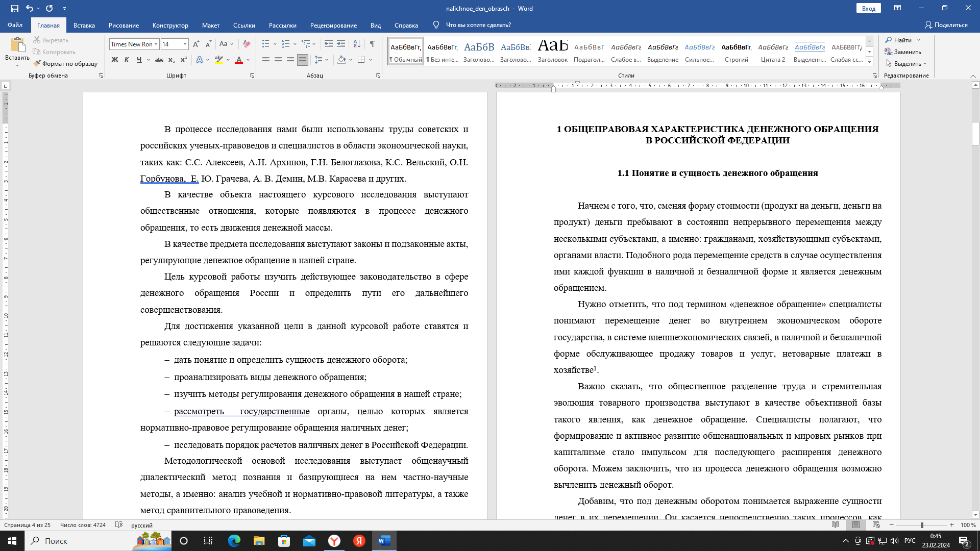
Task: Open the proofing check icon in status bar
Action: (x=119, y=524)
